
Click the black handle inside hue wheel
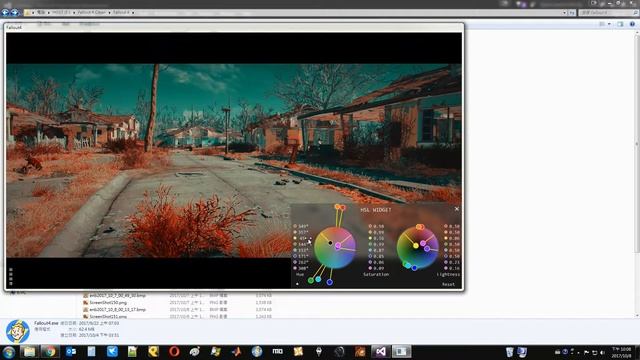point(330,243)
